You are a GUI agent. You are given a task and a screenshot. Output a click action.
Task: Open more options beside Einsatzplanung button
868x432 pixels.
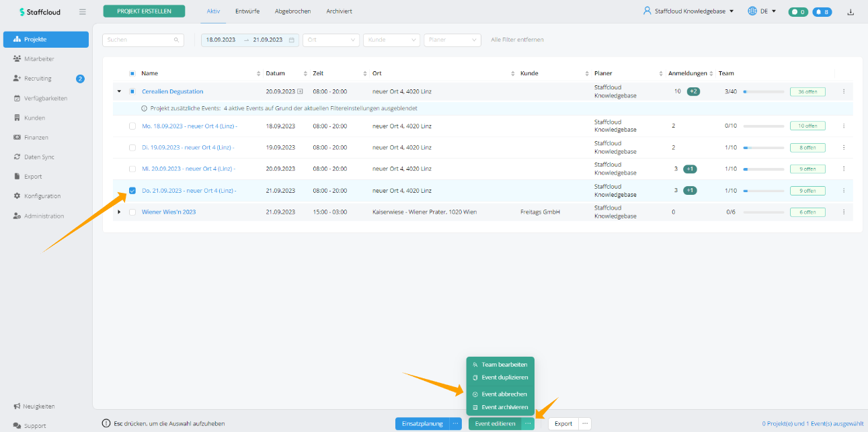pos(455,424)
